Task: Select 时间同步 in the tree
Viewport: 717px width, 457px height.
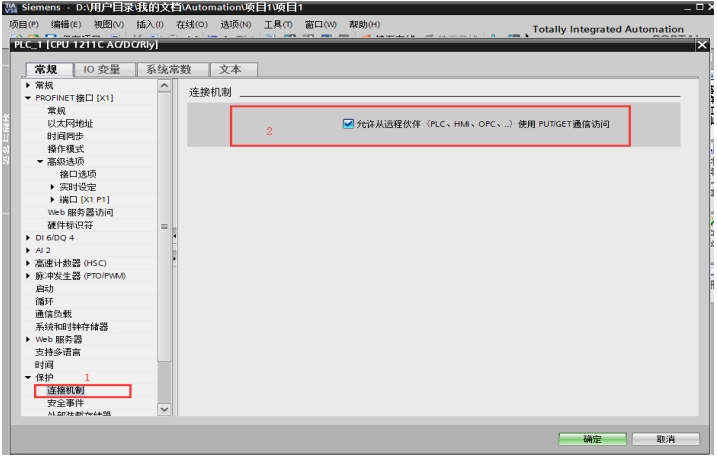Action: coord(65,136)
